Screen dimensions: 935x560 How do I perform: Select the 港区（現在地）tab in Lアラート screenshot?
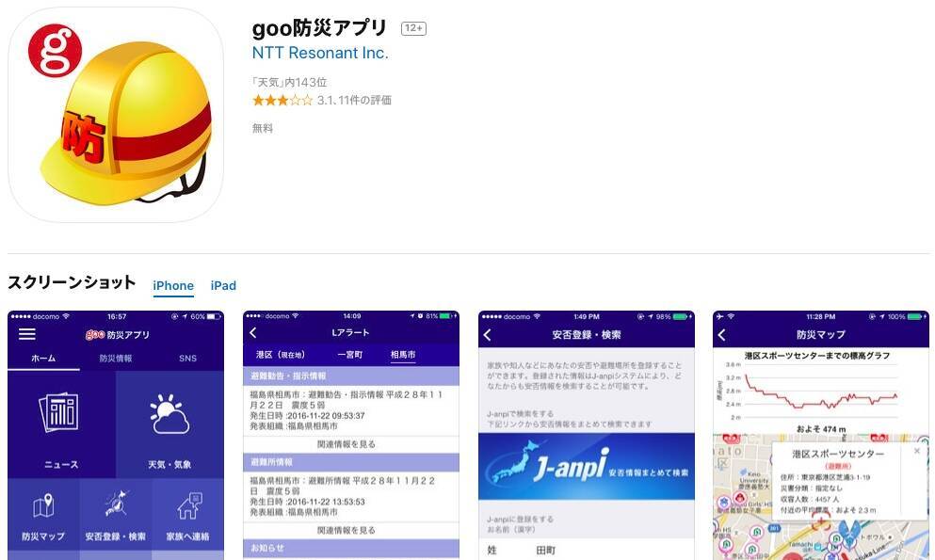280,355
